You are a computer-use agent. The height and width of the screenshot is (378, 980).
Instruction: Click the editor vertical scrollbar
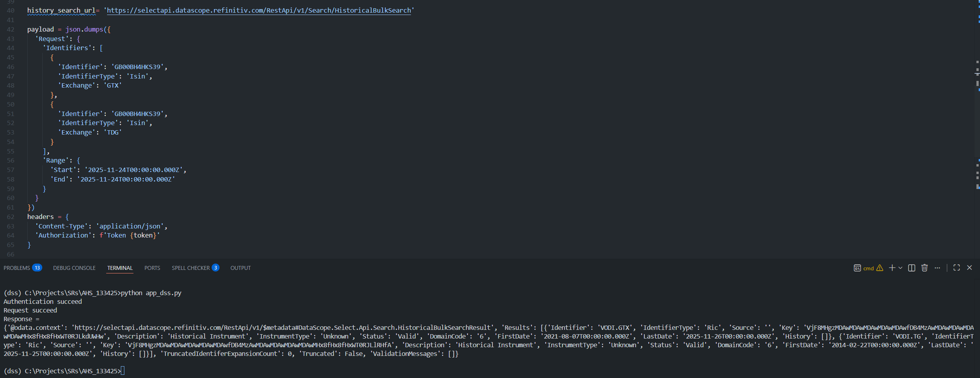(977, 118)
